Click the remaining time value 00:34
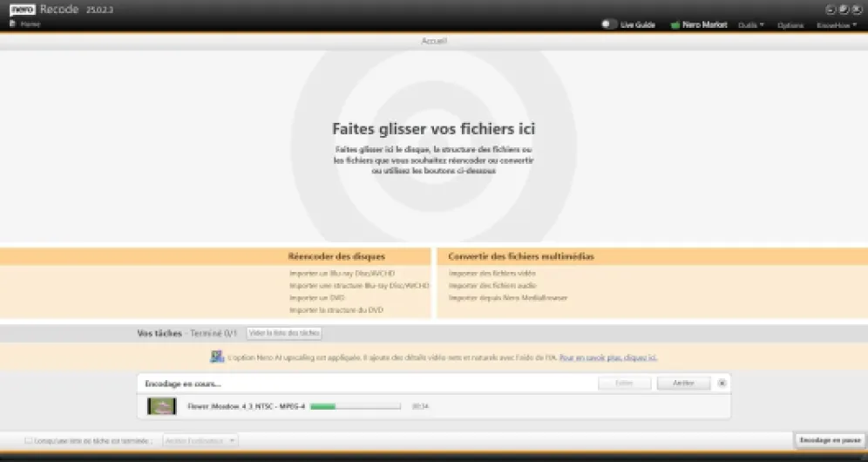The height and width of the screenshot is (462, 868). click(x=420, y=406)
